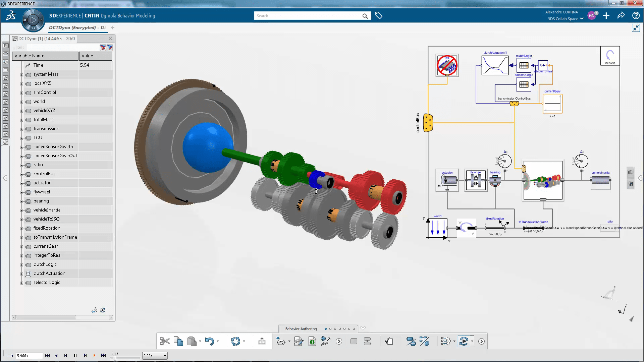Select the second action bar page dot
This screenshot has width=644, height=362.
pos(330,329)
